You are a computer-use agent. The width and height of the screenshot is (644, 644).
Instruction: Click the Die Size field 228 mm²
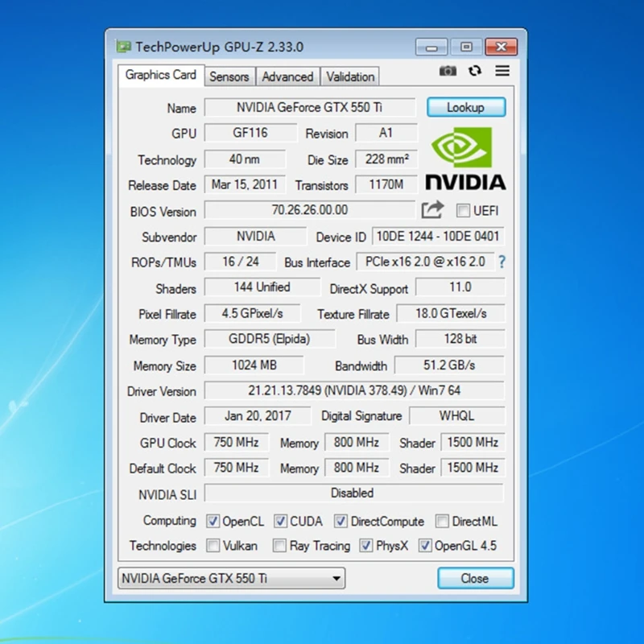[x=386, y=159]
